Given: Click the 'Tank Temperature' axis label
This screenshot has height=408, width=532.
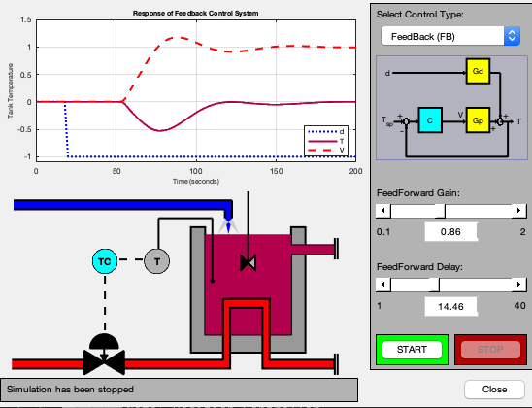Looking at the screenshot, I should click(x=10, y=91).
